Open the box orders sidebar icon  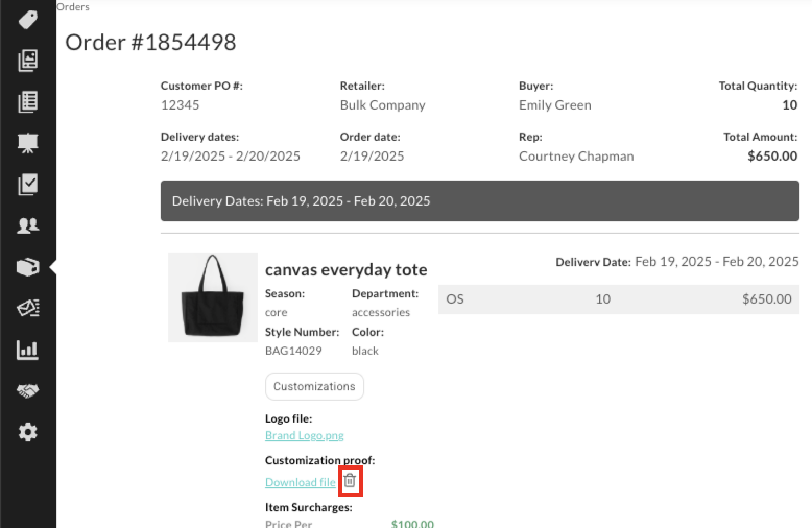click(x=28, y=267)
